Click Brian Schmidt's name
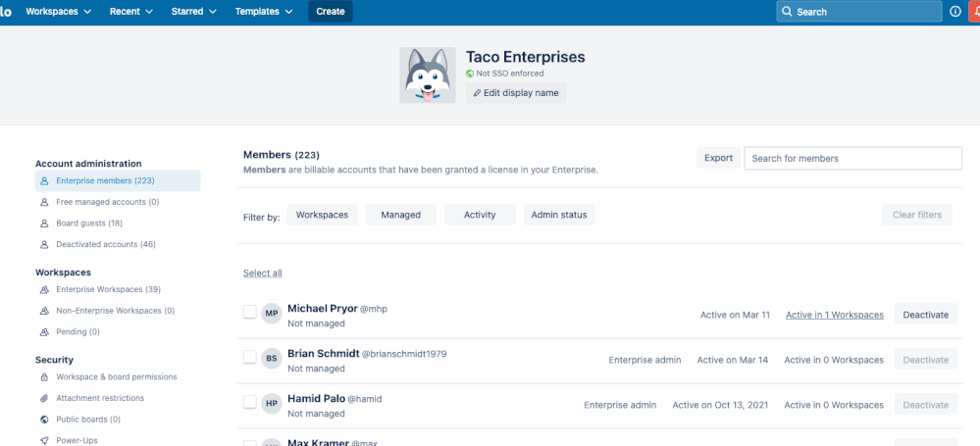 323,354
